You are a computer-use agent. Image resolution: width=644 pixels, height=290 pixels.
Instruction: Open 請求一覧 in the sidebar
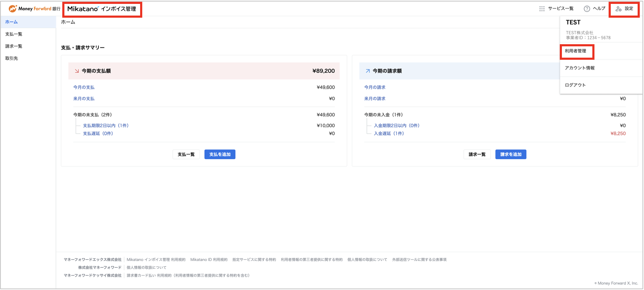point(28,46)
